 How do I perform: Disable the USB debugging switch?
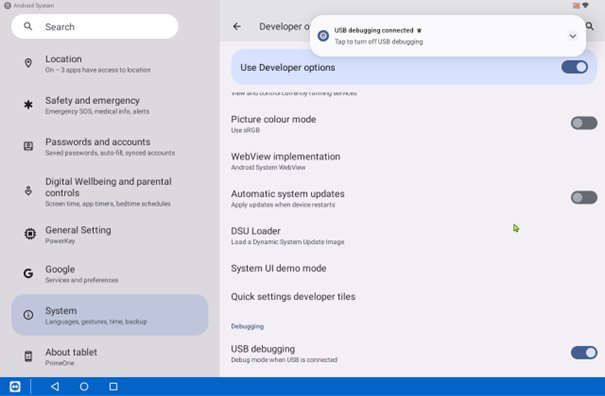(x=584, y=352)
